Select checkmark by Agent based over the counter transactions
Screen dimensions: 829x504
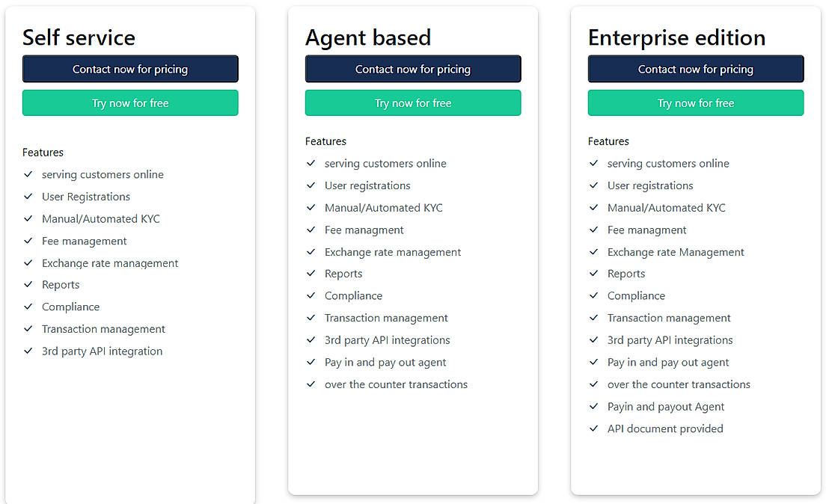coord(311,384)
